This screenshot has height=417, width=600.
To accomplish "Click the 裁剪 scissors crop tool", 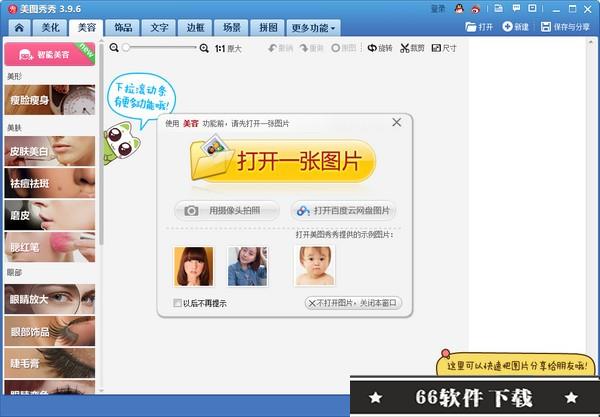I will [x=412, y=48].
